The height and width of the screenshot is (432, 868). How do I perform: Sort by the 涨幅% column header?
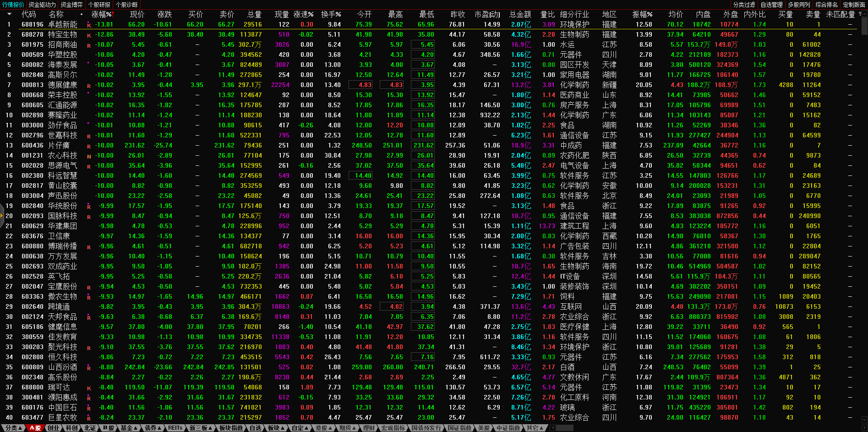point(102,14)
